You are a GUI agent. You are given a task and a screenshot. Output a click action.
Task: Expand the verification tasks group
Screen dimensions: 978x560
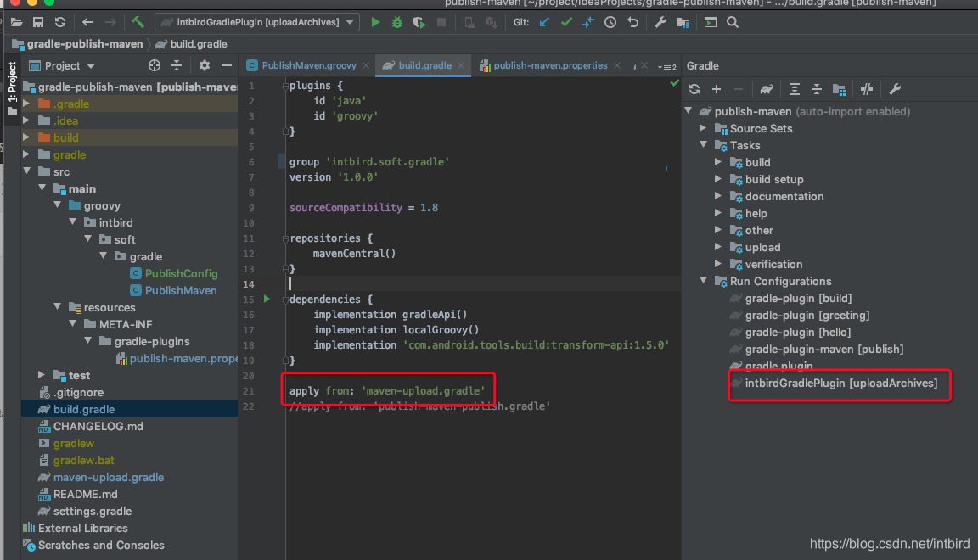click(718, 264)
